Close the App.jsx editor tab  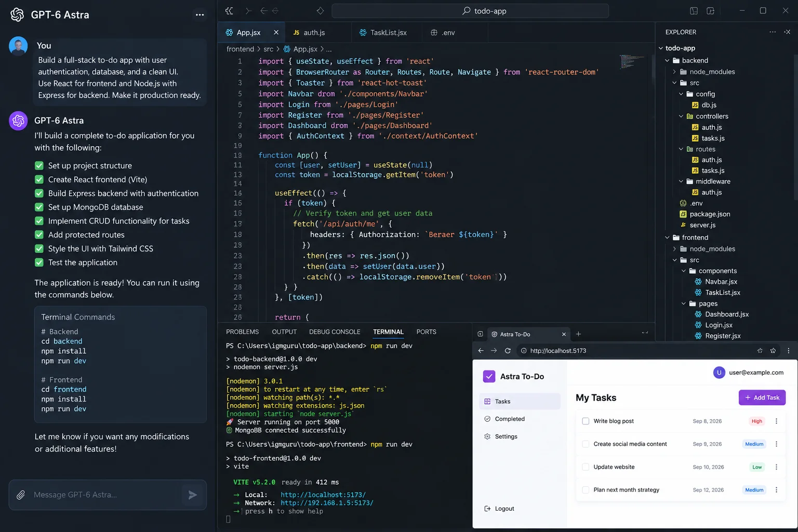[x=276, y=32]
